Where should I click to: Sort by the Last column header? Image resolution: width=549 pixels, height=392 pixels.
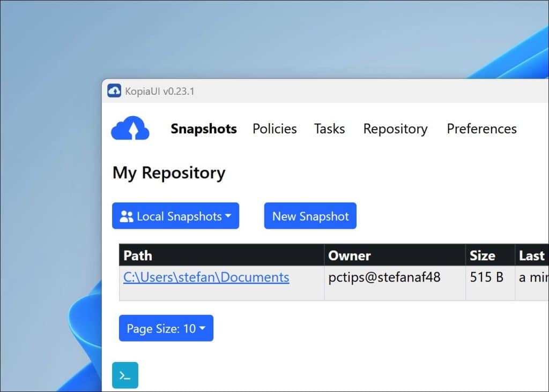tap(532, 255)
